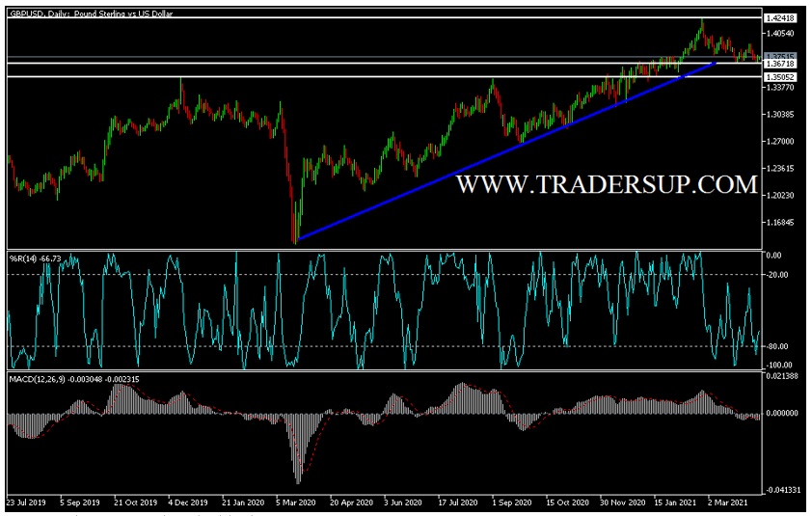Select the 1.42418 price level label
The image size is (812, 516).
pyautogui.click(x=780, y=18)
